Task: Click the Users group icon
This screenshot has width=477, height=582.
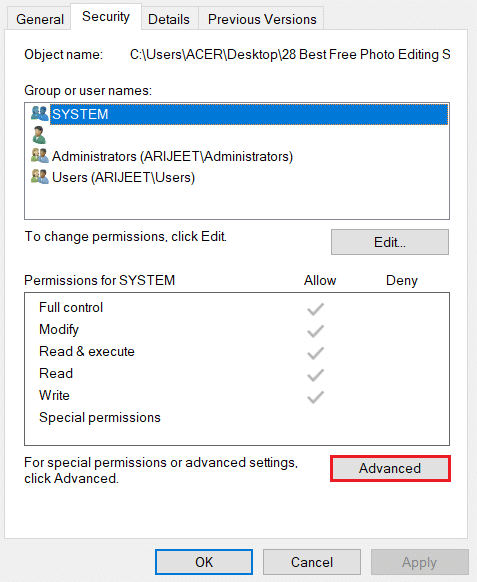Action: pos(39,177)
